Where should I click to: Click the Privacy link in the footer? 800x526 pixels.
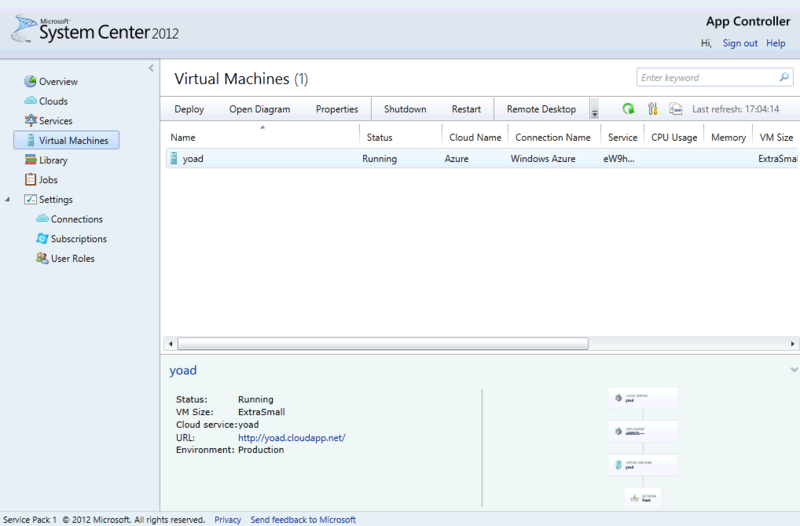point(228,519)
